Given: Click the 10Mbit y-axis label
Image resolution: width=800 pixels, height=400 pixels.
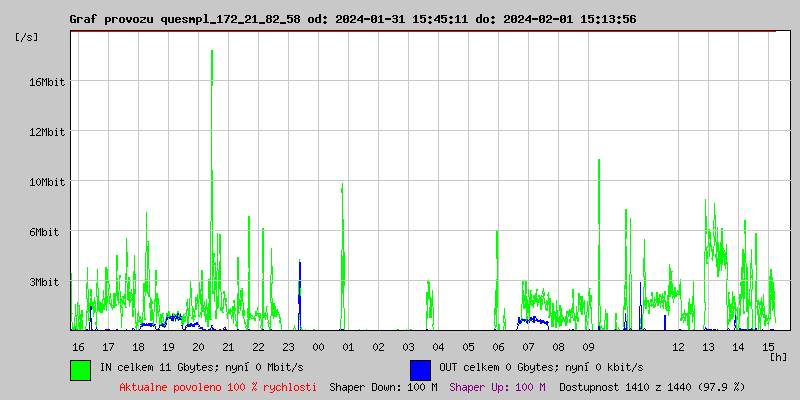Looking at the screenshot, I should pos(46,182).
